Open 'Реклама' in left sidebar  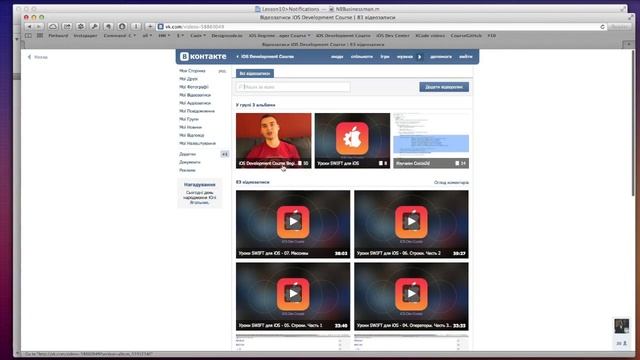click(187, 170)
